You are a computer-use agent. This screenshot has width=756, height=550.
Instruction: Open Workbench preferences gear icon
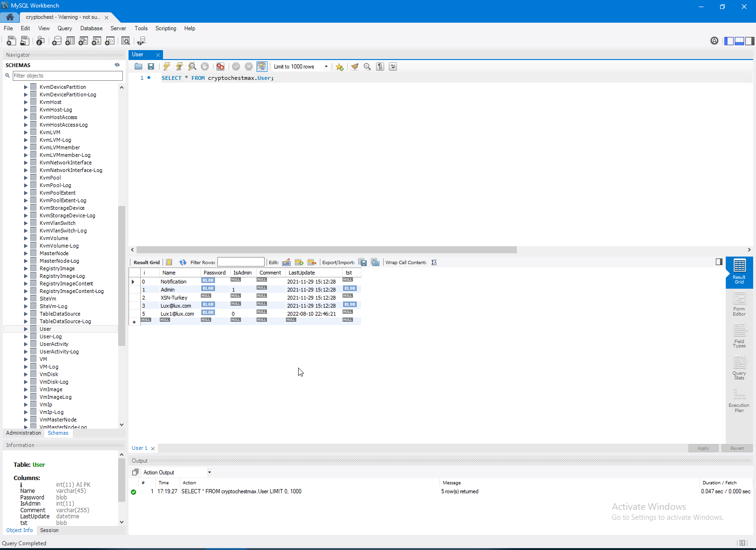coord(714,41)
